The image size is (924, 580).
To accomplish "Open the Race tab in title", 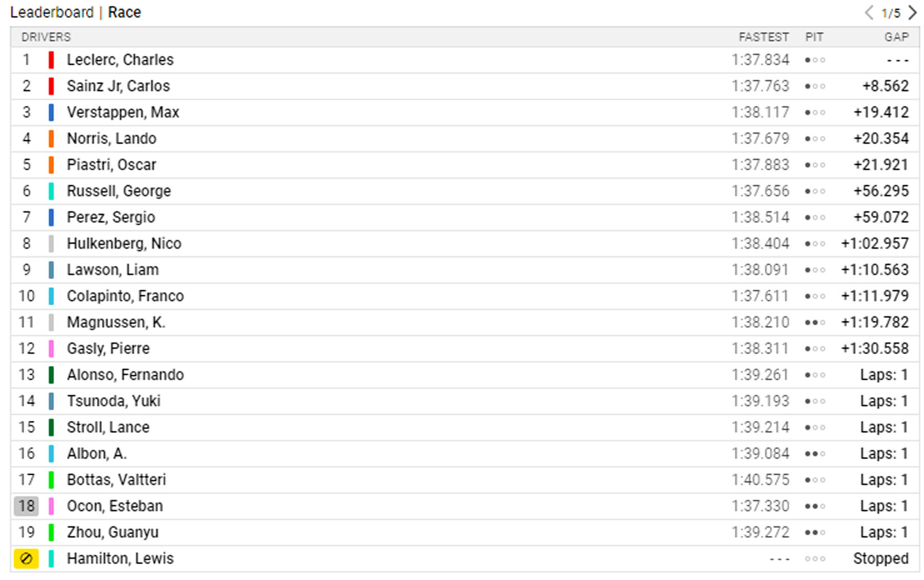I will [x=124, y=12].
